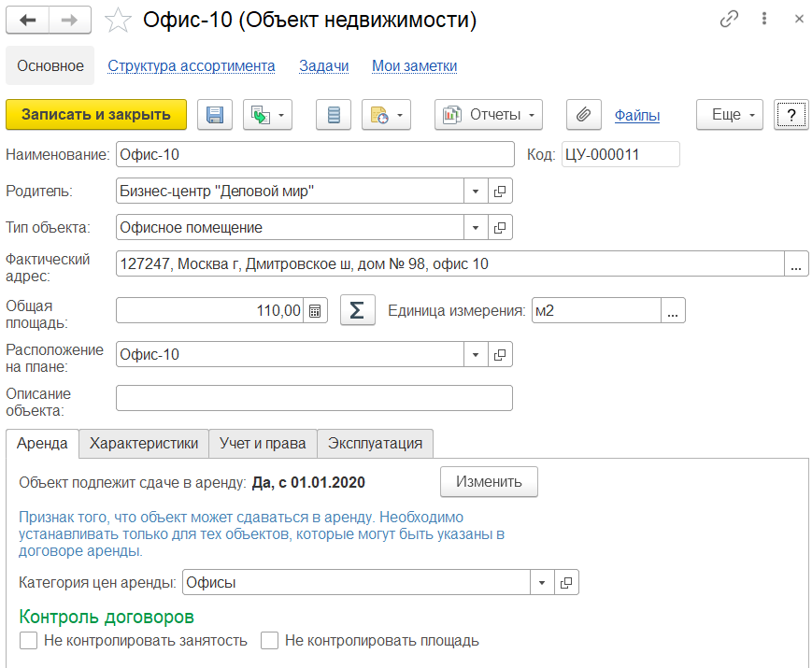
Task: Go back with left arrow button
Action: pyautogui.click(x=28, y=20)
